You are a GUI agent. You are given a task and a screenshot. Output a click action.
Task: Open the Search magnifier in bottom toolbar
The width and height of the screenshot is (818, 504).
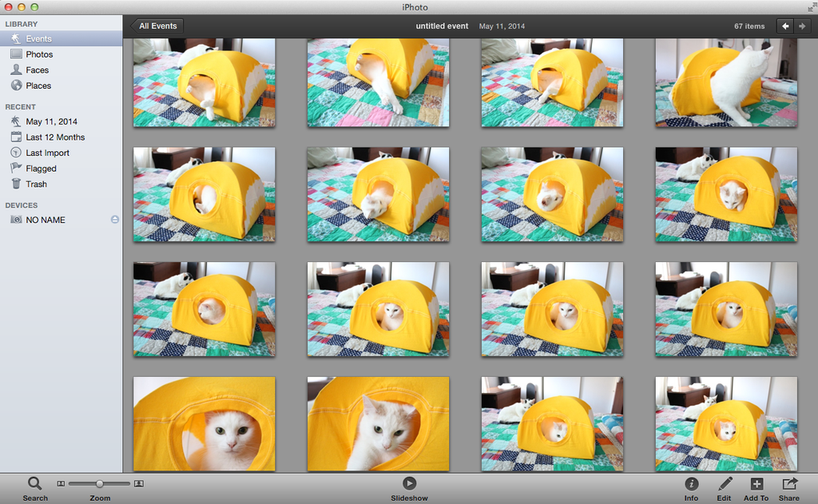pyautogui.click(x=34, y=484)
